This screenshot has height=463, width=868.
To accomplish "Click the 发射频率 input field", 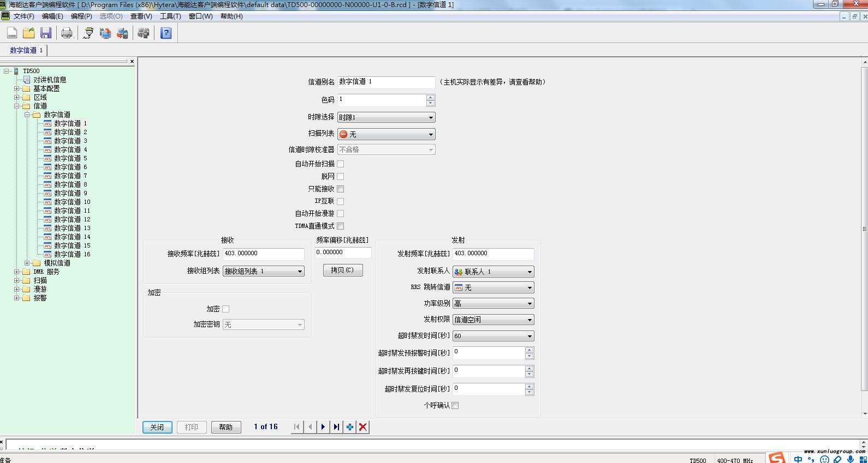I will pyautogui.click(x=494, y=254).
